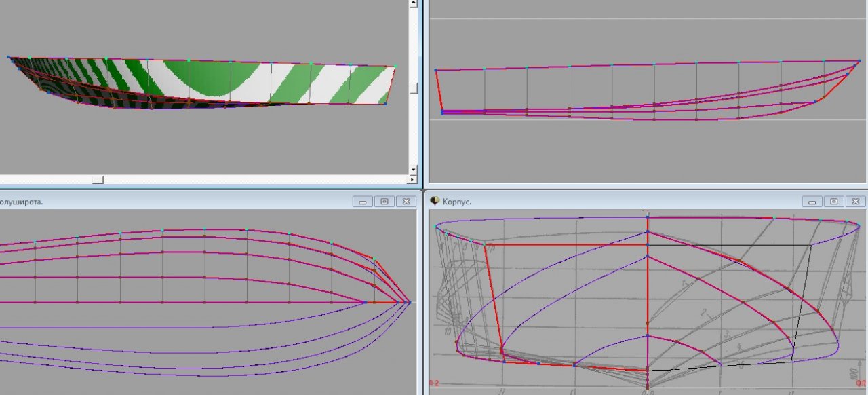The image size is (868, 395).
Task: Pick the blue transom bottom point in side profile
Action: tap(442, 112)
